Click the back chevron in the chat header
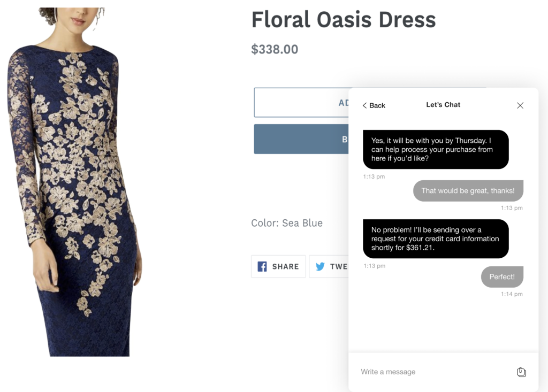548x392 pixels. pos(366,105)
